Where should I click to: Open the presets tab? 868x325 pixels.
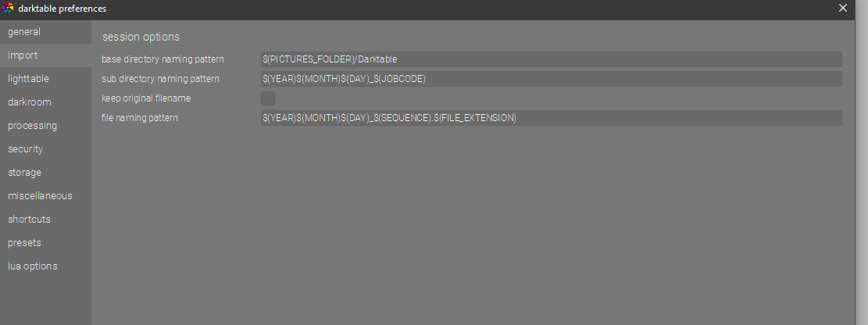(x=25, y=243)
